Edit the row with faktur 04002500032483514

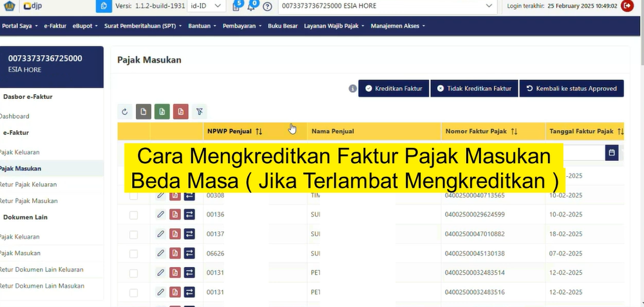coord(160,272)
